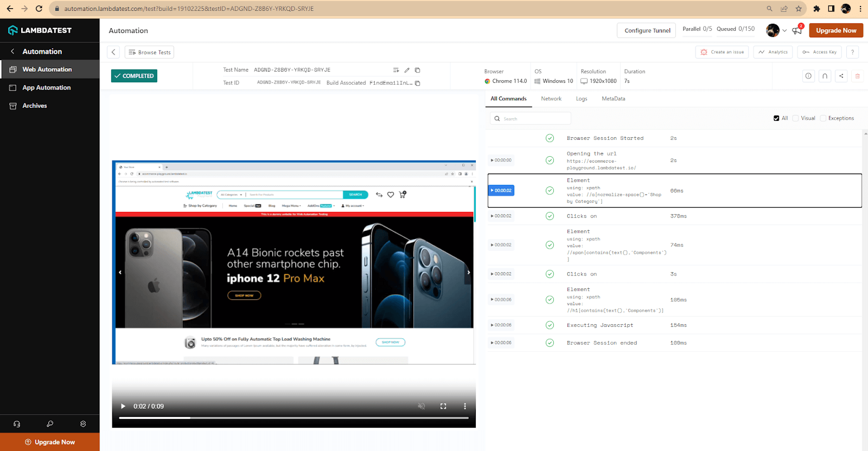Copy the Test ID using copy icon
The image size is (868, 451).
point(417,83)
